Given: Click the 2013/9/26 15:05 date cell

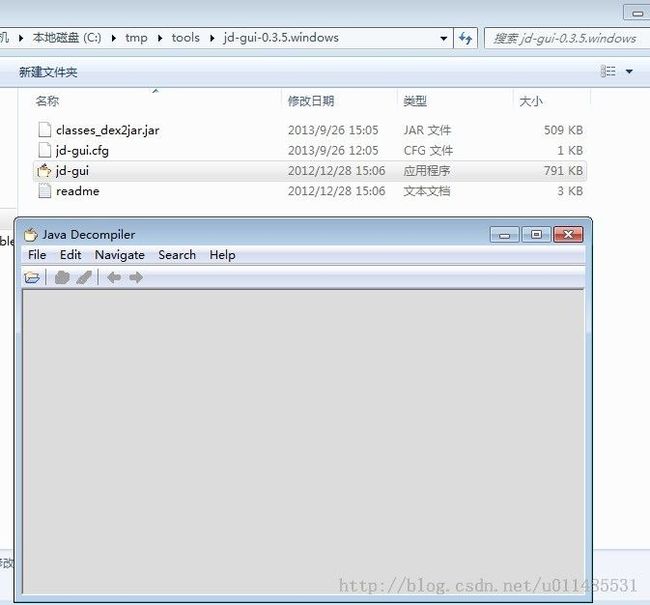Looking at the screenshot, I should coord(333,130).
